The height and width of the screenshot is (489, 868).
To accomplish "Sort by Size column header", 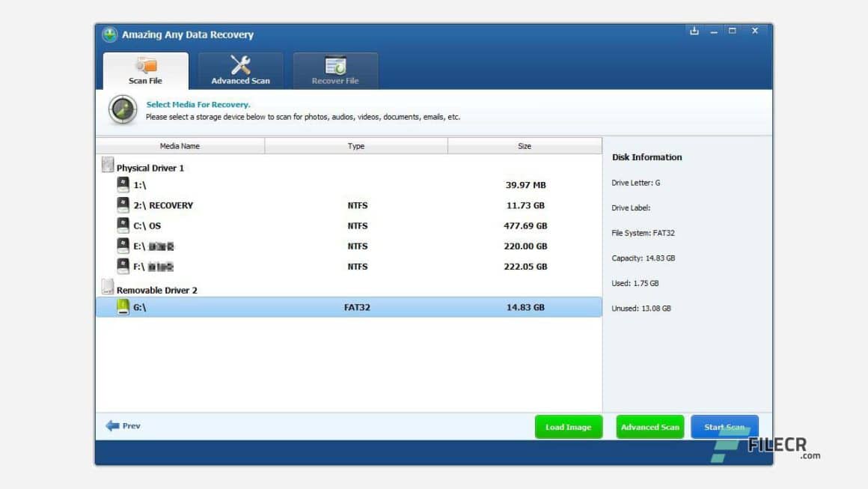I will 525,146.
